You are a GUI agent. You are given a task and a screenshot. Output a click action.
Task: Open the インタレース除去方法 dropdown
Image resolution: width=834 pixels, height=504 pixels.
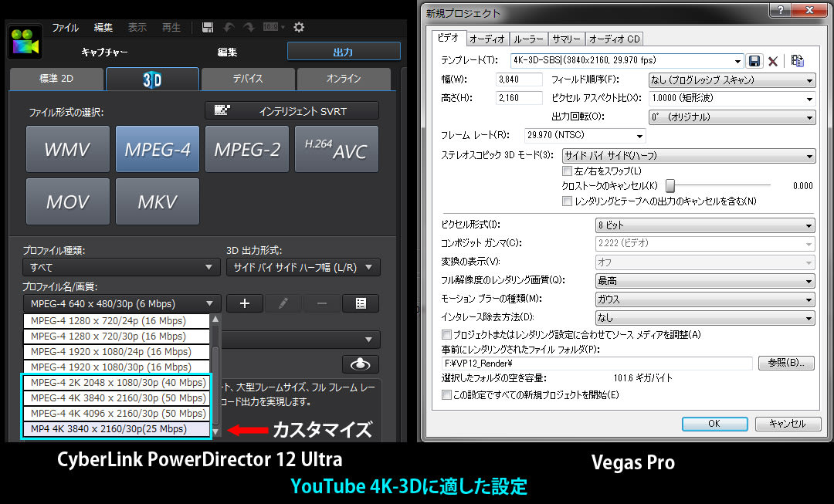pyautogui.click(x=705, y=318)
